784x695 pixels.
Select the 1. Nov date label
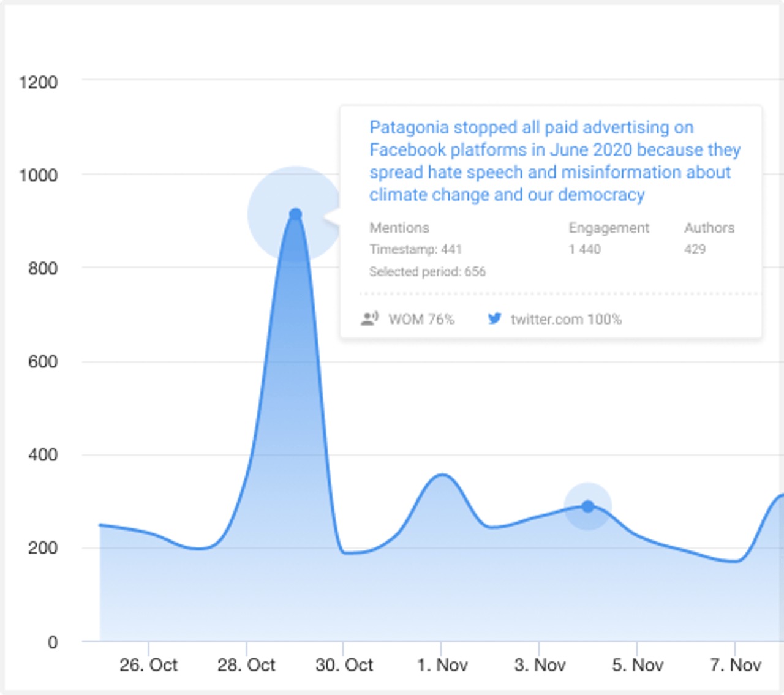pos(442,665)
